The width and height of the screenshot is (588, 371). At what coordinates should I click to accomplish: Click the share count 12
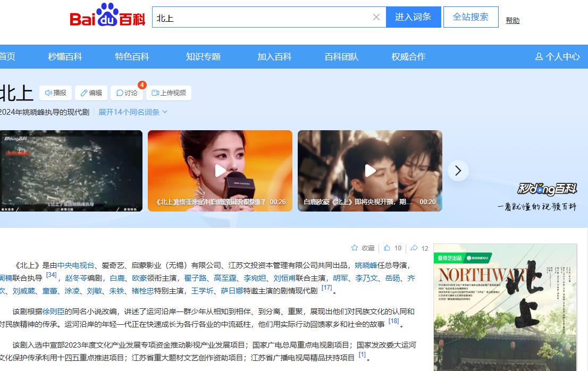point(425,248)
